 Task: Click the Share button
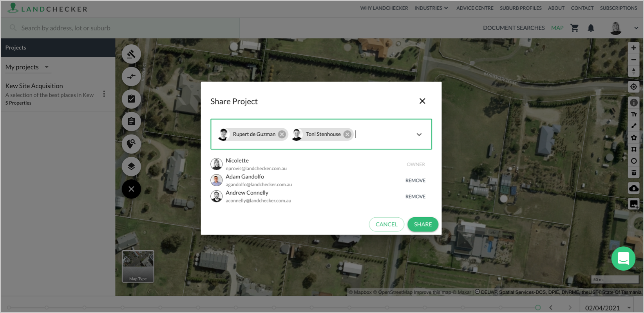(x=423, y=224)
